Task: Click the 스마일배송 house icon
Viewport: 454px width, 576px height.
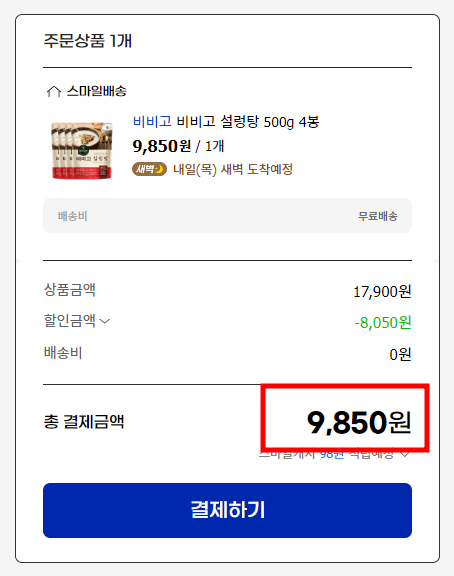Action: tap(54, 91)
